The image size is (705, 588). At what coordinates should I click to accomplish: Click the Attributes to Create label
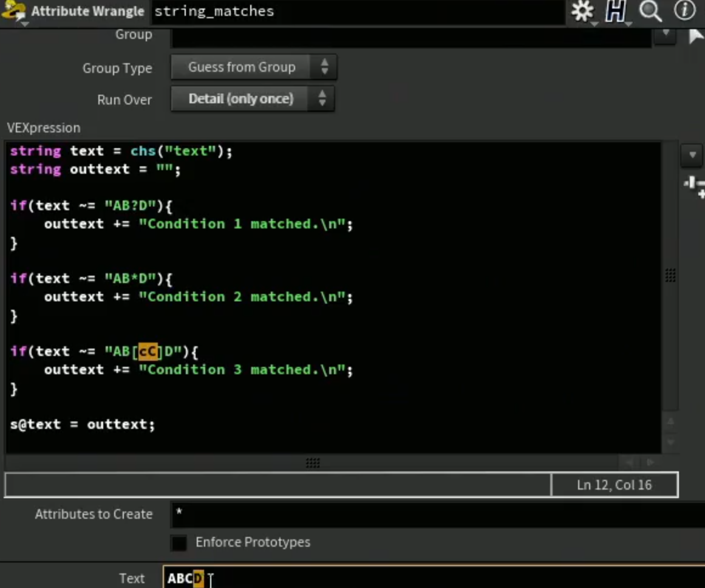click(94, 514)
